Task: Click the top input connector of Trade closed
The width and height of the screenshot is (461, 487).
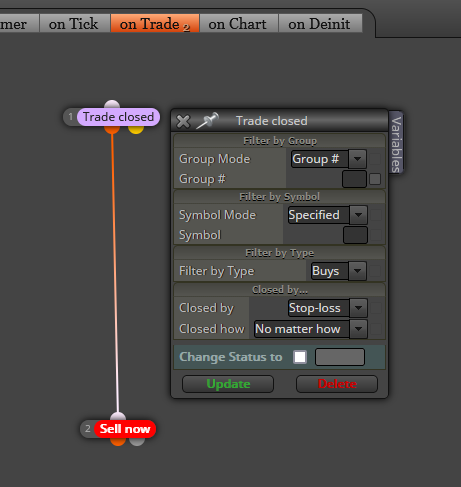Action: pyautogui.click(x=112, y=104)
